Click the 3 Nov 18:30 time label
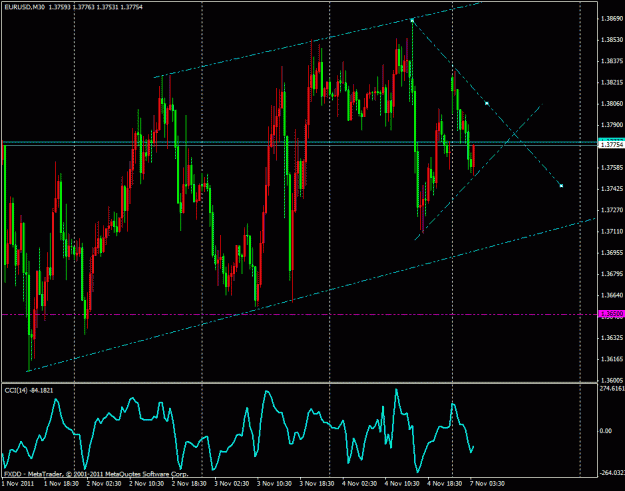The width and height of the screenshot is (625, 491). [x=317, y=484]
